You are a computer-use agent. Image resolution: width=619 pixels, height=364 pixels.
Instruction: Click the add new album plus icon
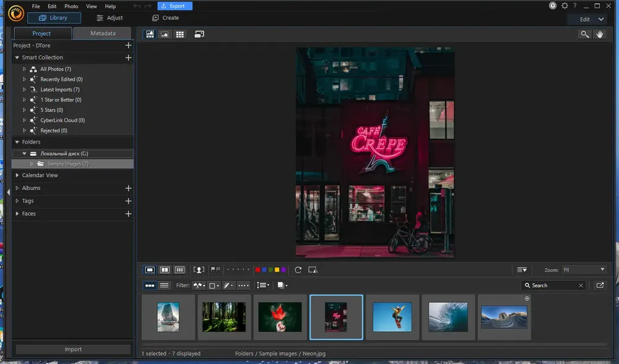(x=128, y=188)
